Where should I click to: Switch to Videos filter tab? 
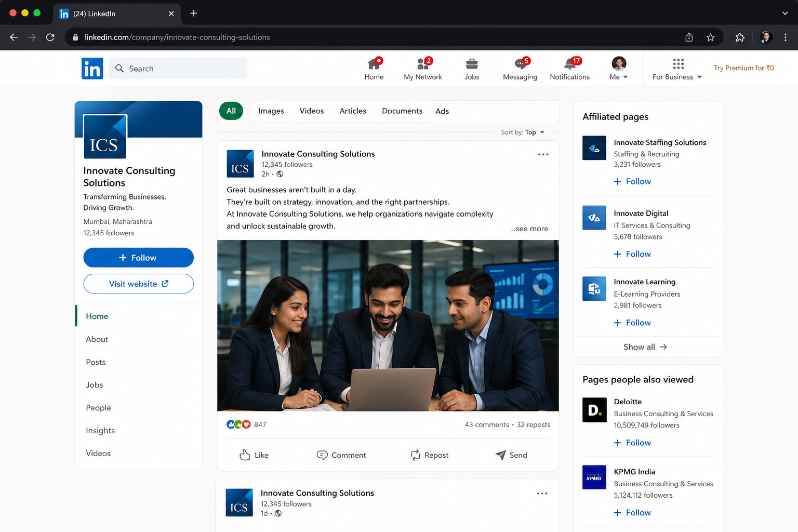click(x=312, y=111)
